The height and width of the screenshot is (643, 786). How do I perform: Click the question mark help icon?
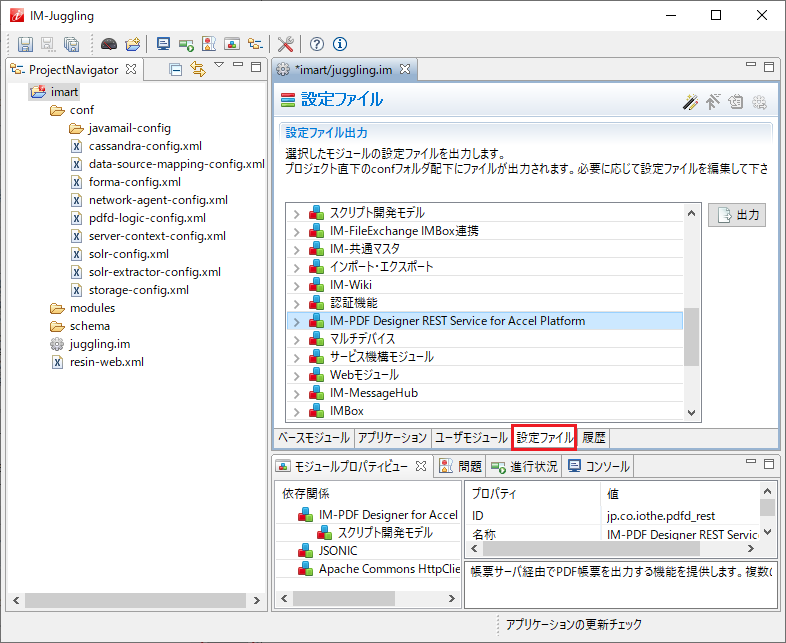pyautogui.click(x=316, y=44)
